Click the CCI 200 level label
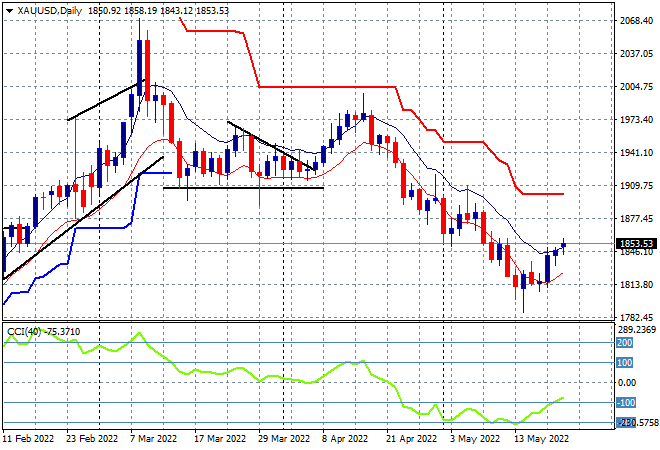Screen dimensions: 660x450 pyautogui.click(x=625, y=343)
